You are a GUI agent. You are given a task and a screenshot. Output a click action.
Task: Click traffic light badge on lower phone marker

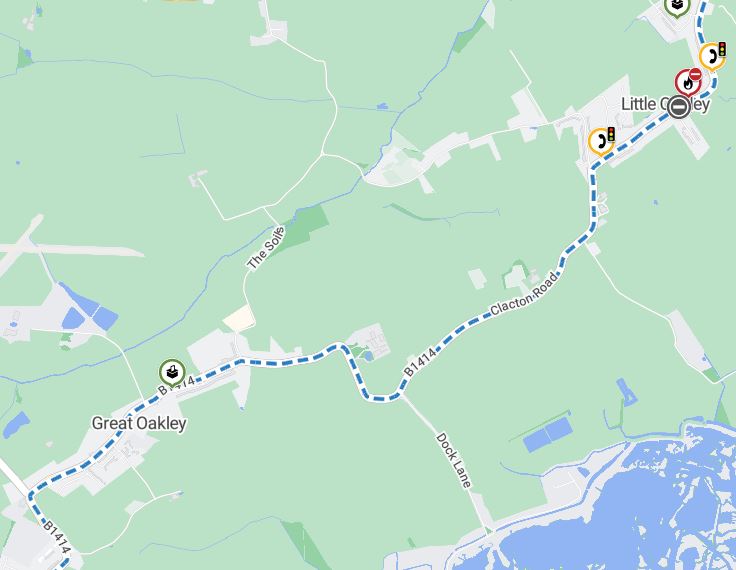[611, 134]
